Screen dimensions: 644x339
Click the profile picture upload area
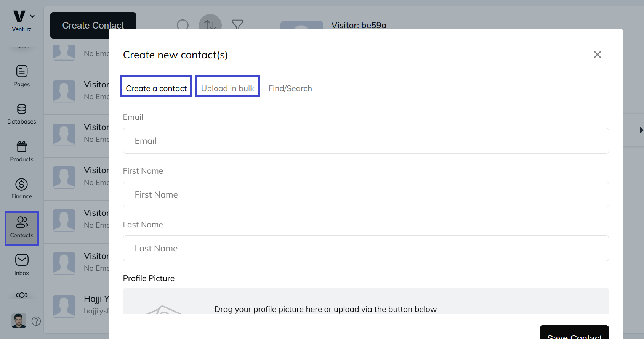(x=365, y=303)
